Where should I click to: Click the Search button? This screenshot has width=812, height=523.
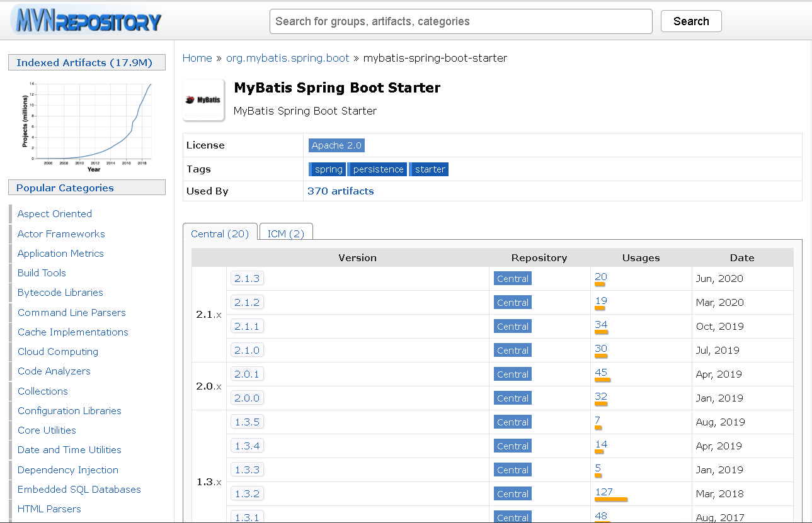(x=691, y=21)
